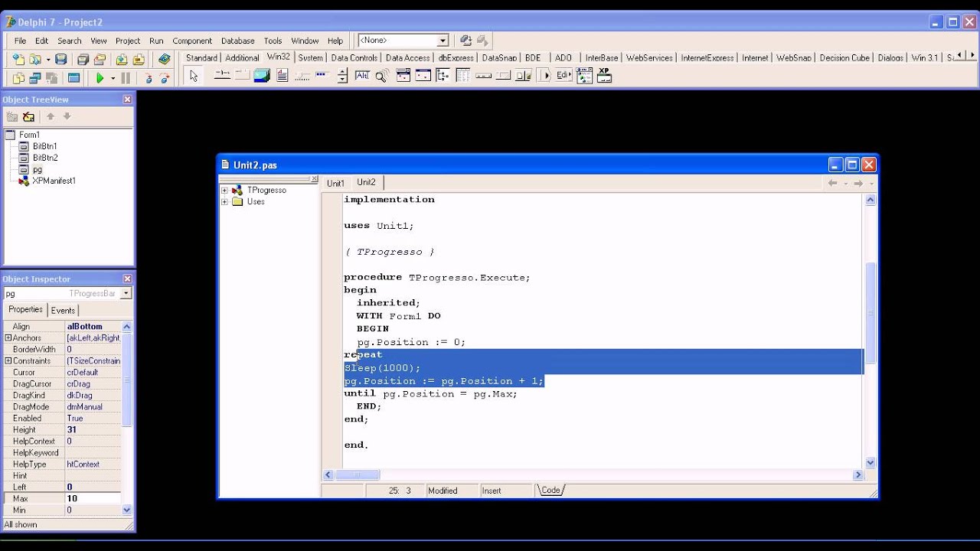This screenshot has height=551, width=980.
Task: Pick TImageList component in Win32 palette
Action: pos(262,75)
